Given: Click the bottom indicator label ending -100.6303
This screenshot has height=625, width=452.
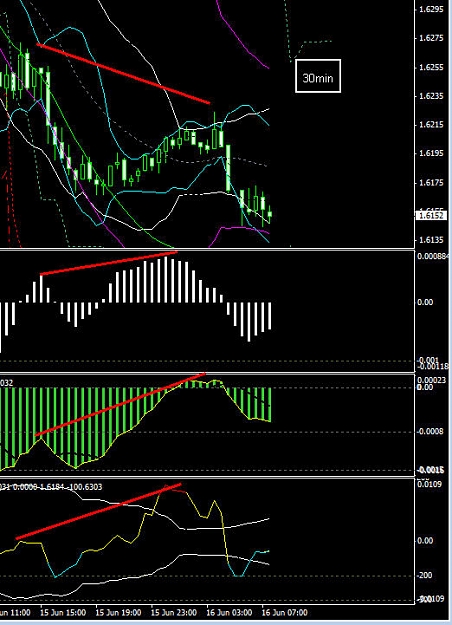Looking at the screenshot, I should (51, 487).
